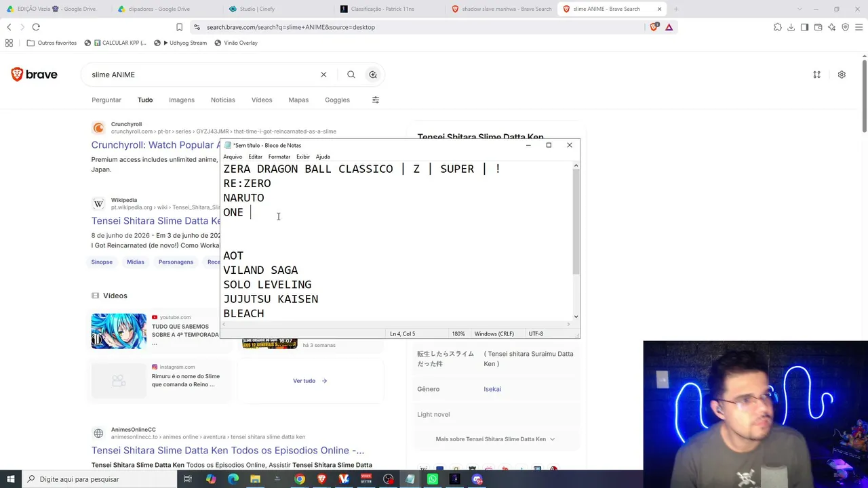Click the AI answer search icon
This screenshot has height=488, width=868.
[373, 75]
